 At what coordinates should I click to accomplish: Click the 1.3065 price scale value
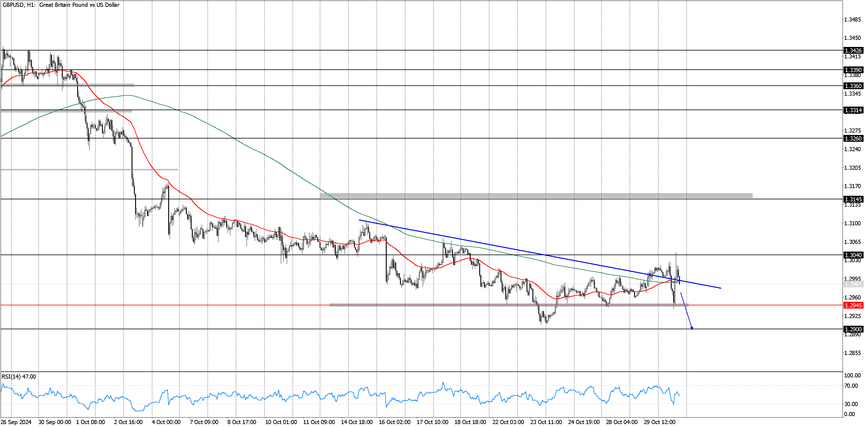click(x=853, y=242)
